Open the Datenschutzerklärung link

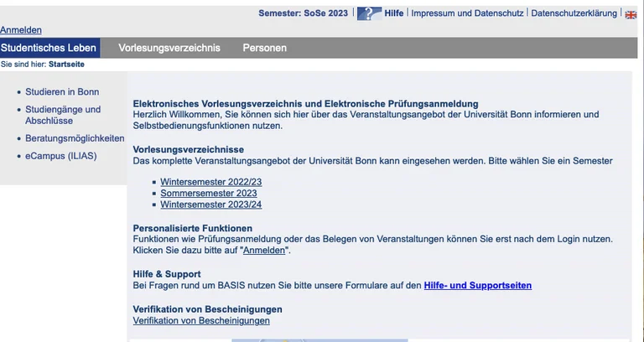point(574,13)
